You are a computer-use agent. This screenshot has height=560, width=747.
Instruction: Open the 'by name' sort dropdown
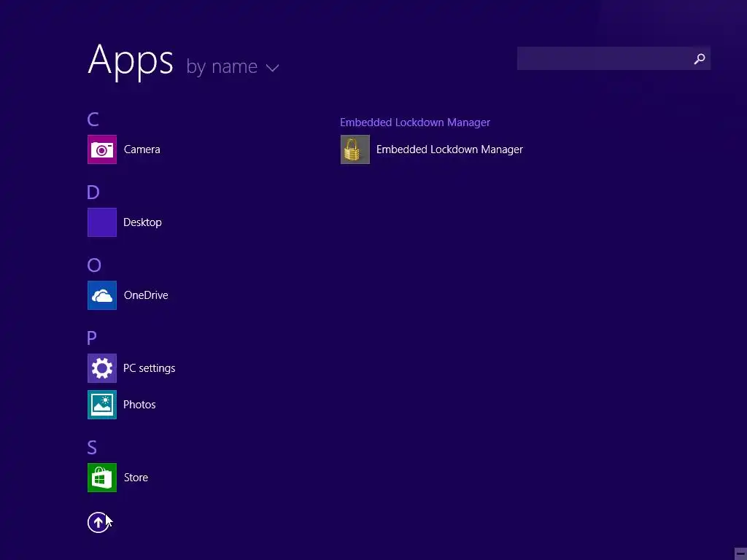point(232,66)
